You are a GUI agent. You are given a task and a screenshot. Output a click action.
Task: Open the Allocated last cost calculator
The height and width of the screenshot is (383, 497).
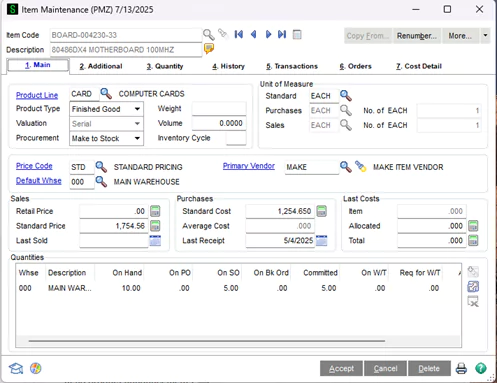(x=473, y=226)
